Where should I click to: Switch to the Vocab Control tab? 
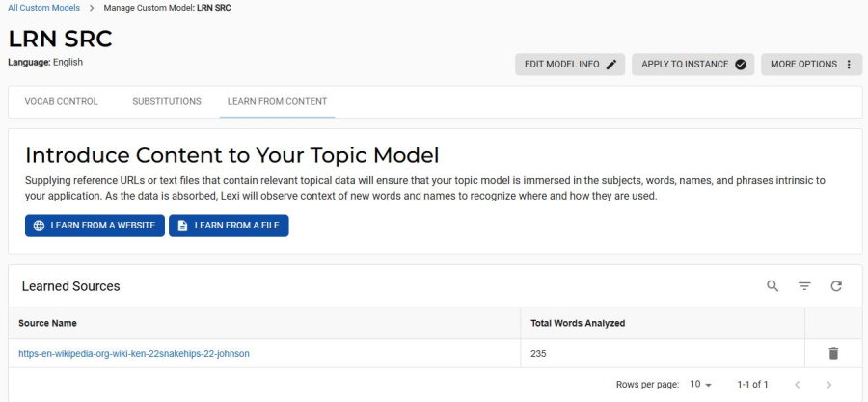tap(62, 102)
